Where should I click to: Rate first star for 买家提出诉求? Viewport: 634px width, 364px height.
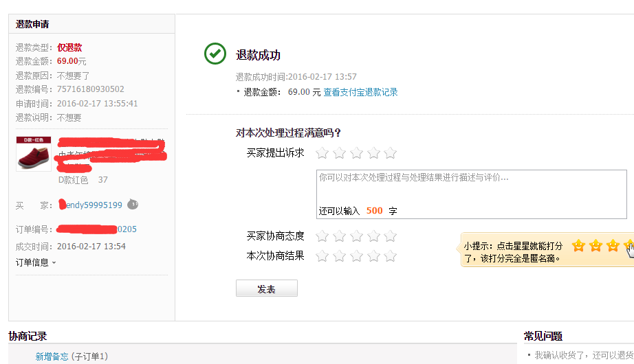[x=322, y=153]
